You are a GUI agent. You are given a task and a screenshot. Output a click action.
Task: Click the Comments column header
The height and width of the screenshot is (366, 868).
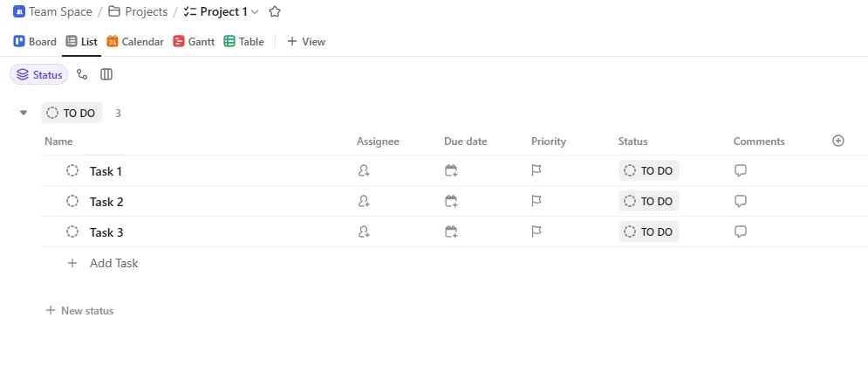[x=759, y=142]
